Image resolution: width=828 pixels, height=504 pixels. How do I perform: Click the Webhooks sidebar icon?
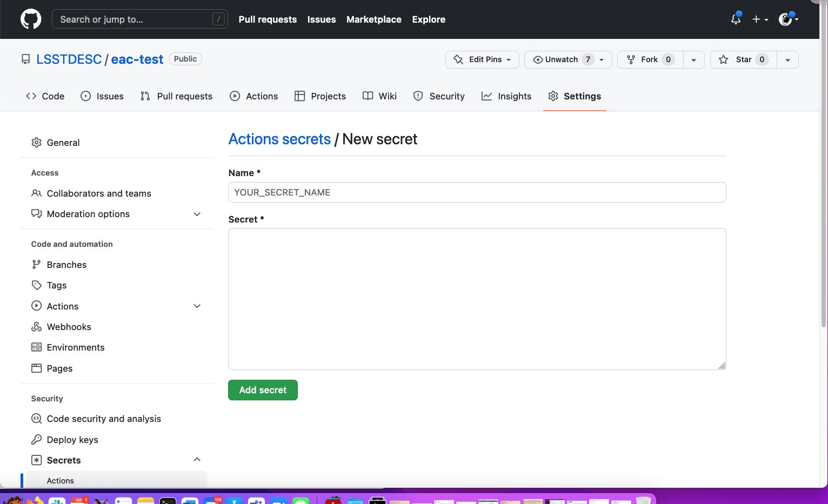(36, 327)
